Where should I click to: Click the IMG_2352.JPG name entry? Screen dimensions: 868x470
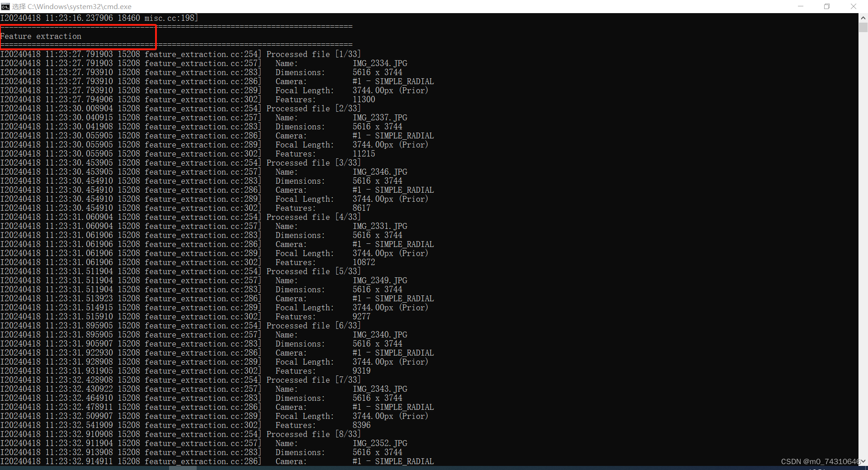point(380,443)
